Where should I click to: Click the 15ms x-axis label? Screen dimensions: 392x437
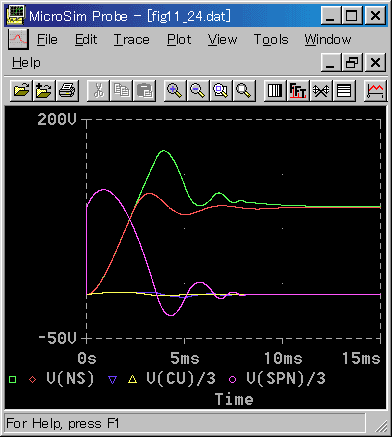coord(361,359)
